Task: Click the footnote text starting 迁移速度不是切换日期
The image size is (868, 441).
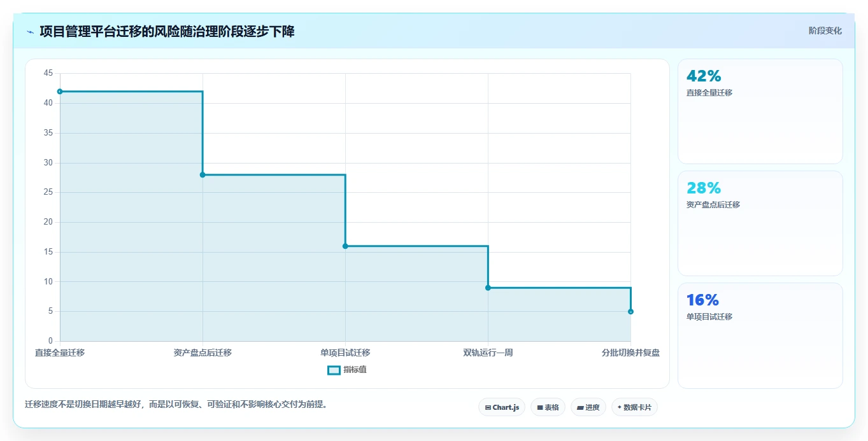Action: (176, 404)
